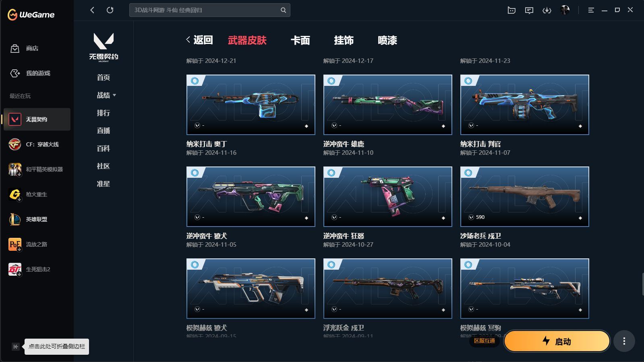Click the 区服互通 label button

tap(485, 341)
